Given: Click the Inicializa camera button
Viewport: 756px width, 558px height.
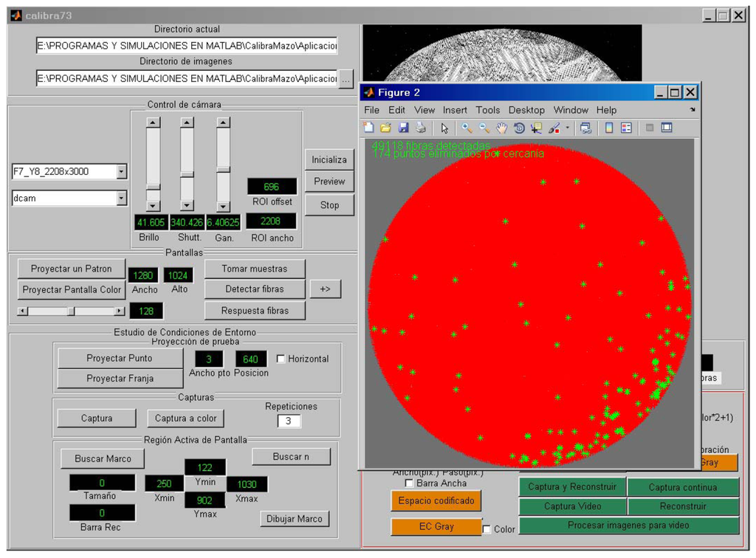Looking at the screenshot, I should click(329, 159).
